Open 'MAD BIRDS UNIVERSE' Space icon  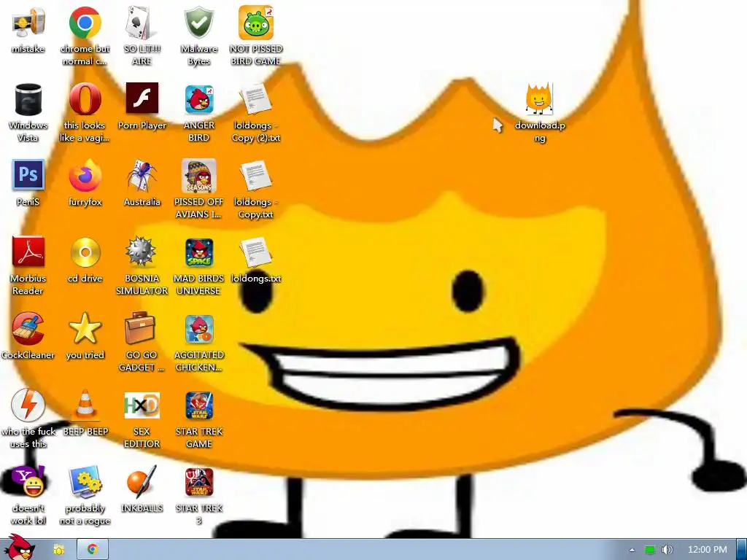(199, 253)
